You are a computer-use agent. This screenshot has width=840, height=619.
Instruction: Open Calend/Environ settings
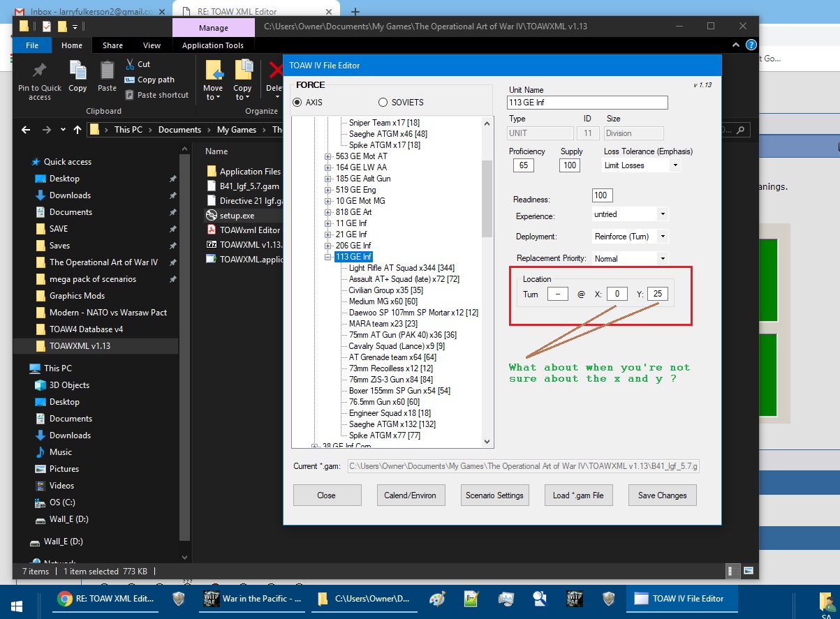[x=410, y=495]
